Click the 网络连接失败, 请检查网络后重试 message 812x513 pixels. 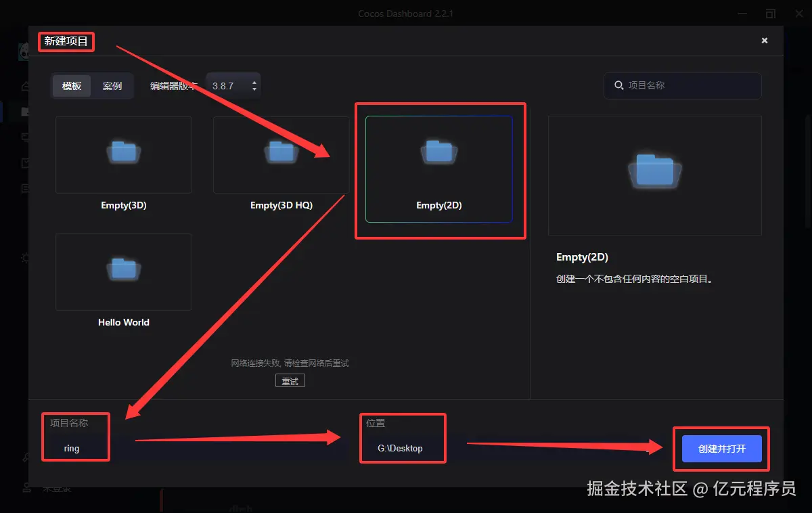(x=290, y=363)
